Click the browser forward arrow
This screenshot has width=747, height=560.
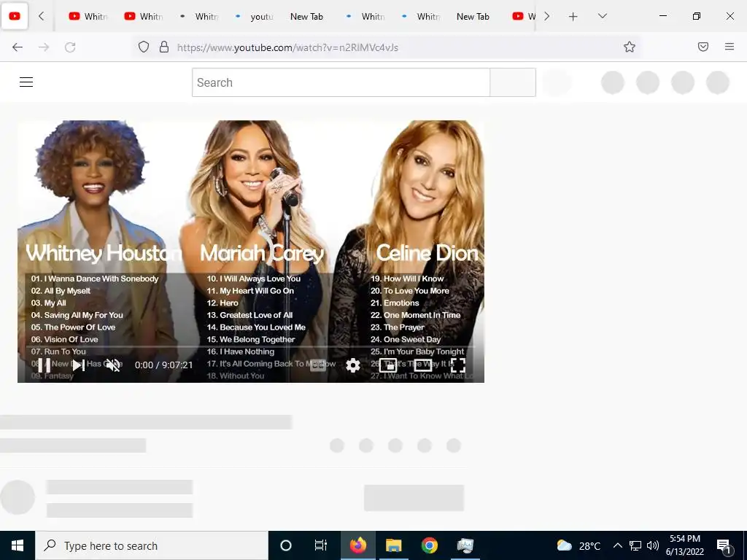(x=44, y=47)
